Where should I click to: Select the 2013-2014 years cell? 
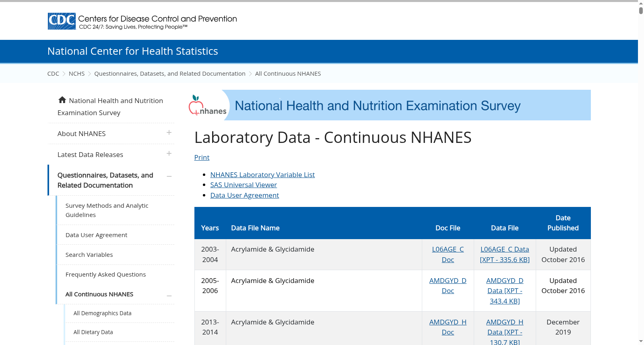click(x=210, y=327)
